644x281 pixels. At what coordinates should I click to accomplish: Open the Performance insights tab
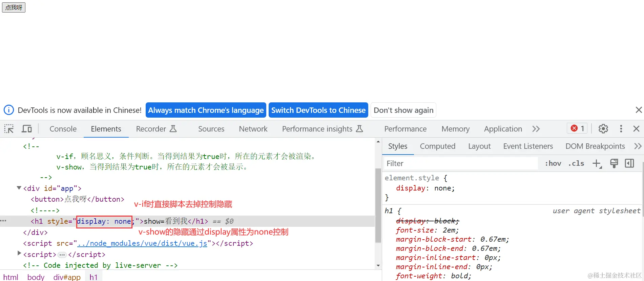pyautogui.click(x=322, y=129)
